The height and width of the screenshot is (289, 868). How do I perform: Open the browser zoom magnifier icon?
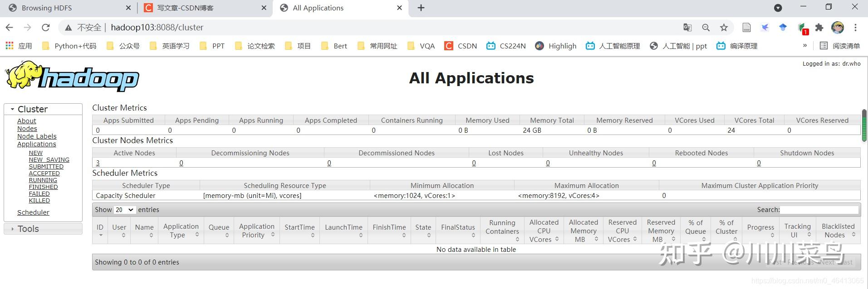706,28
